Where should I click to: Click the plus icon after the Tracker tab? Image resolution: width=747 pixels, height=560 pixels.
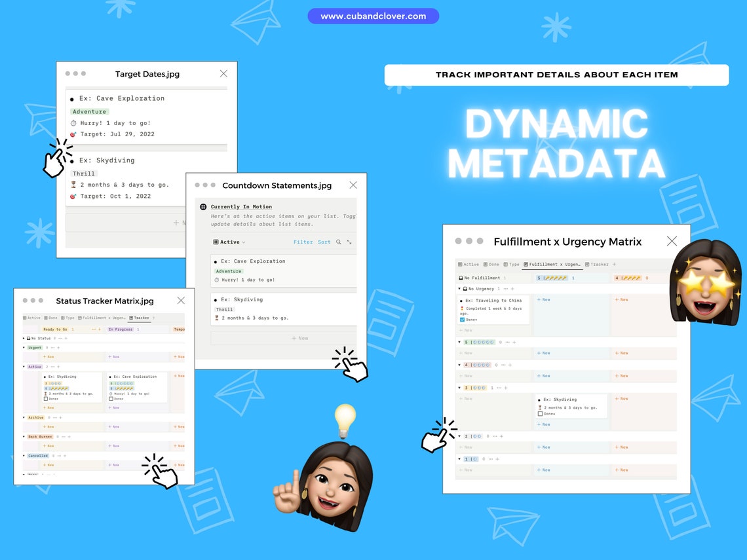click(614, 264)
